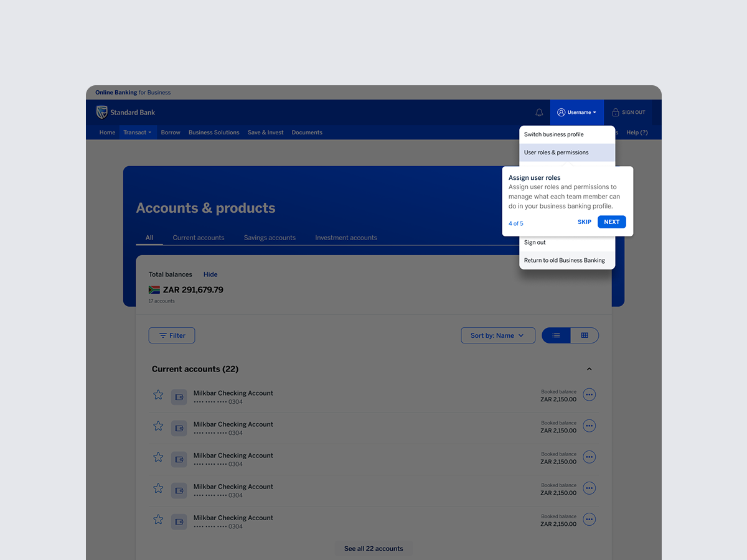
Task: Favourite the fourth Milkbar Checking Account star
Action: click(158, 488)
